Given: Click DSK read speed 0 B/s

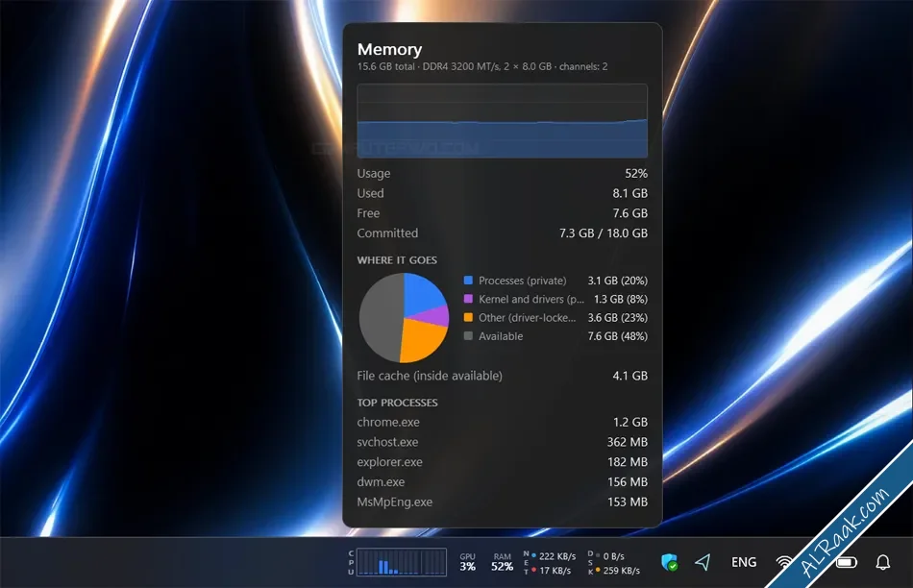Looking at the screenshot, I should [x=614, y=556].
